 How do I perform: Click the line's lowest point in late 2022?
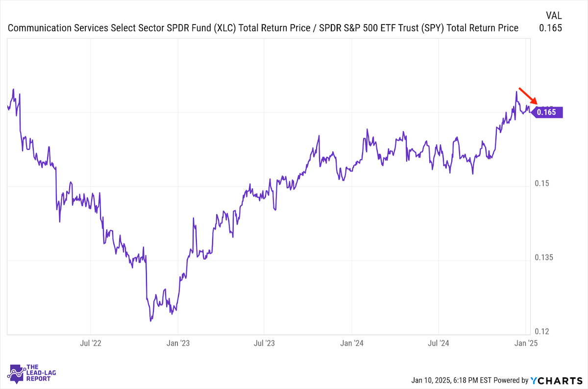pos(151,321)
